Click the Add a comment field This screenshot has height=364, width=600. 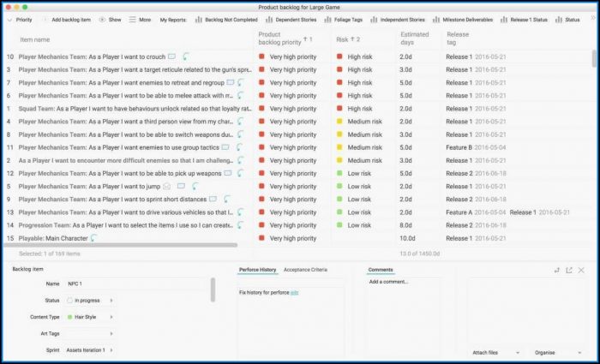pos(401,282)
